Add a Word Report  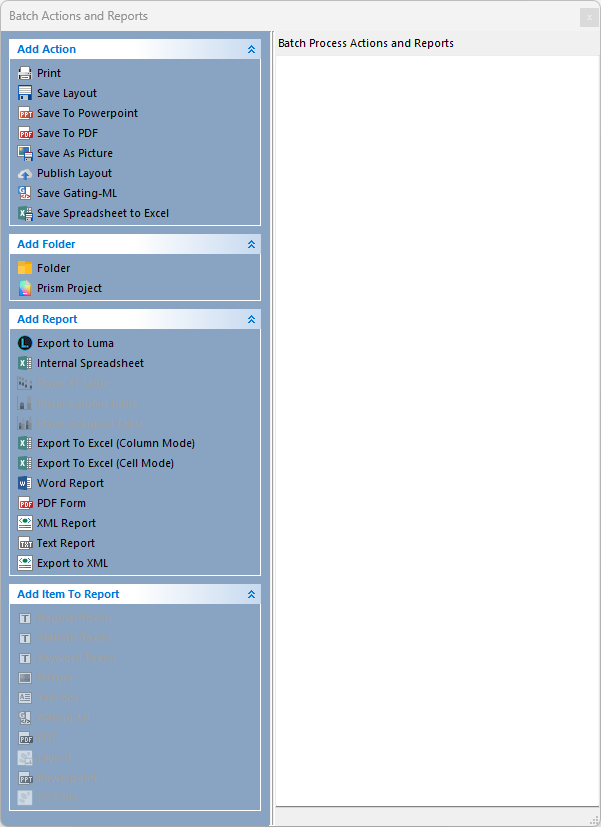[61, 483]
